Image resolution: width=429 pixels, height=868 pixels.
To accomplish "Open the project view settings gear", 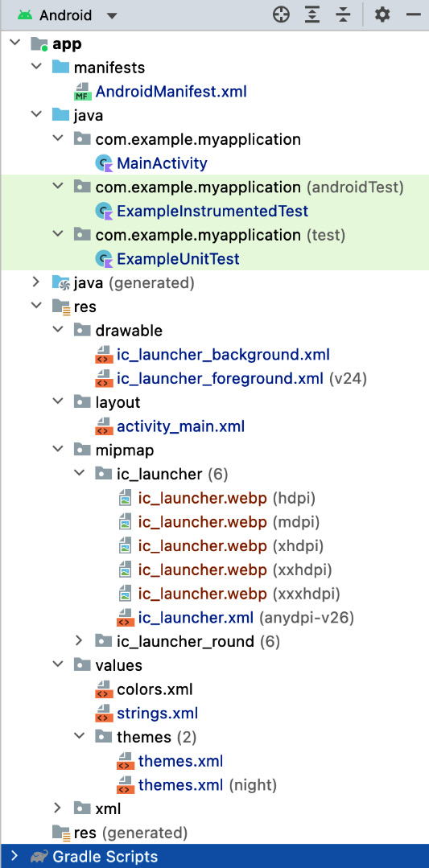I will coord(382,15).
